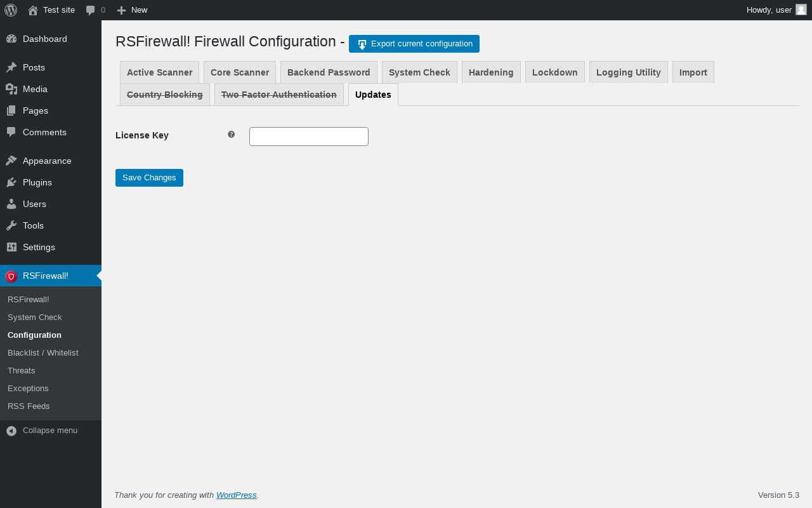Click the comments bubble icon in admin bar
Viewport: 812px width, 508px height.
(91, 10)
